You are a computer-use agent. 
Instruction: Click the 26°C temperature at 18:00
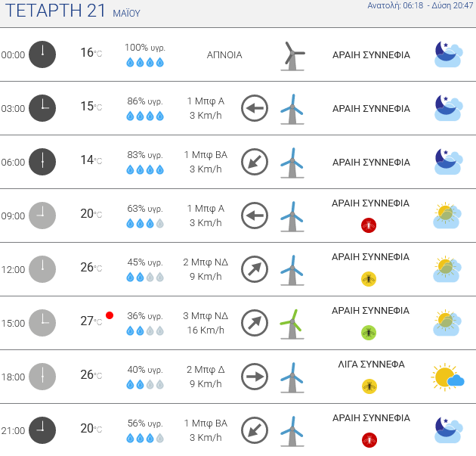point(91,375)
